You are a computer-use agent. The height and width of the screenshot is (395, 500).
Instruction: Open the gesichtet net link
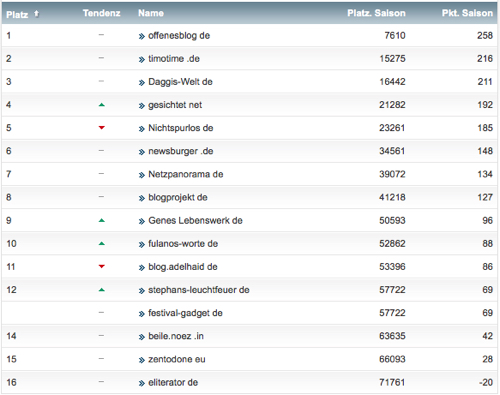[175, 105]
